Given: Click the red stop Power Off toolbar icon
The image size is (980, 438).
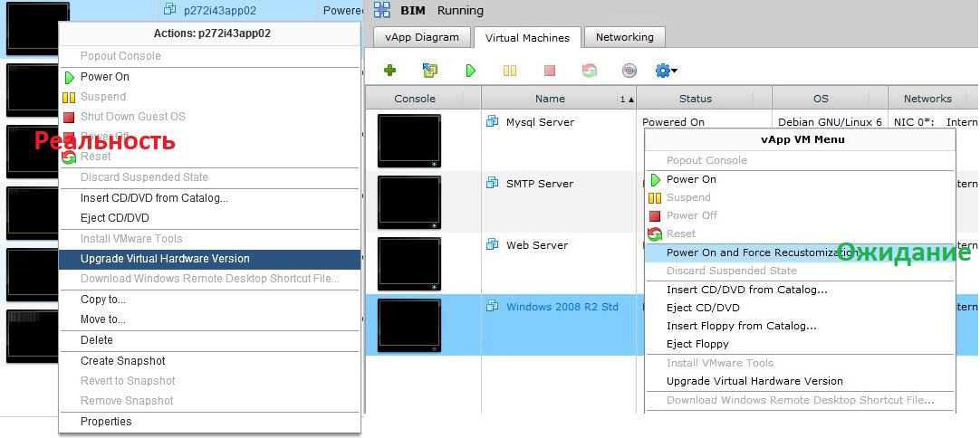Looking at the screenshot, I should pyautogui.click(x=550, y=71).
